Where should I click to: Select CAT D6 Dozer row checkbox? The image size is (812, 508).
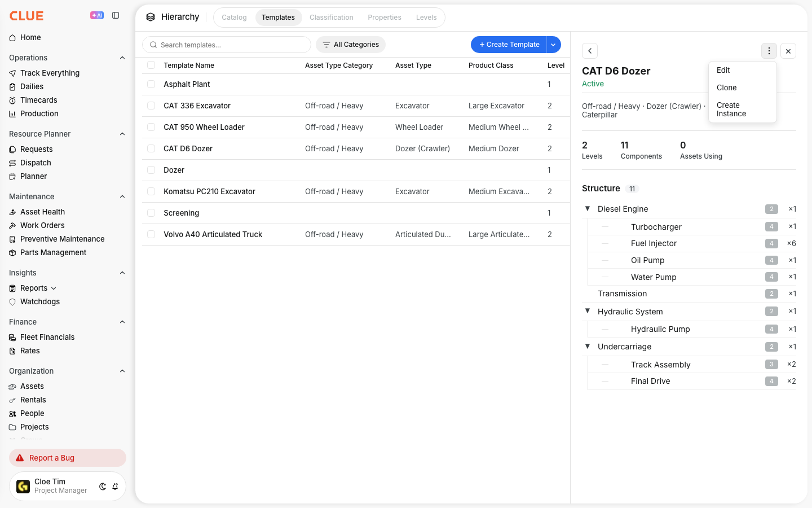pos(151,148)
